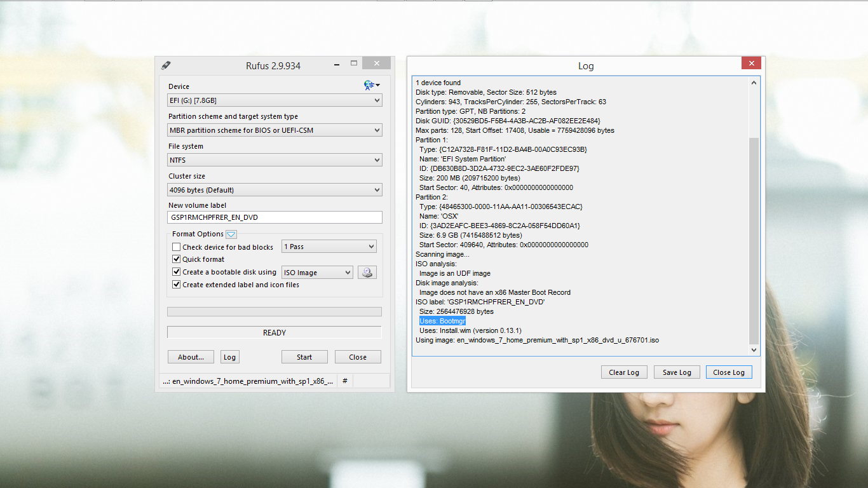This screenshot has height=488, width=868.
Task: Click the 'Size: 2564476928 bytes' log line
Action: pos(456,311)
